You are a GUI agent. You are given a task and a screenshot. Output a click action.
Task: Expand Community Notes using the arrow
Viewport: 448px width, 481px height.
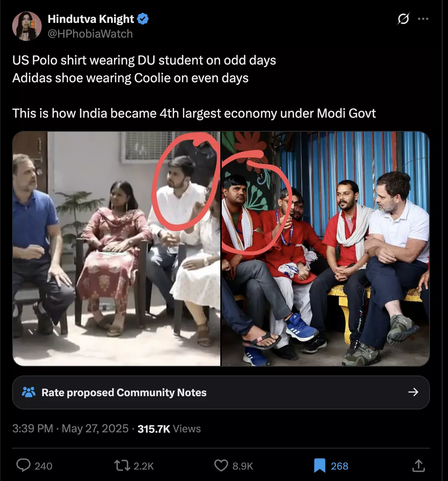coord(413,392)
